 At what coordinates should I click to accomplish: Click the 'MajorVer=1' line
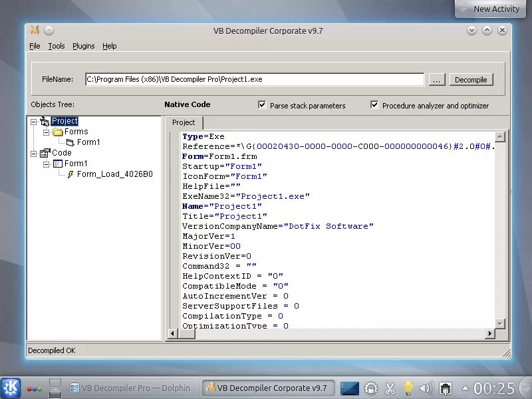[209, 236]
